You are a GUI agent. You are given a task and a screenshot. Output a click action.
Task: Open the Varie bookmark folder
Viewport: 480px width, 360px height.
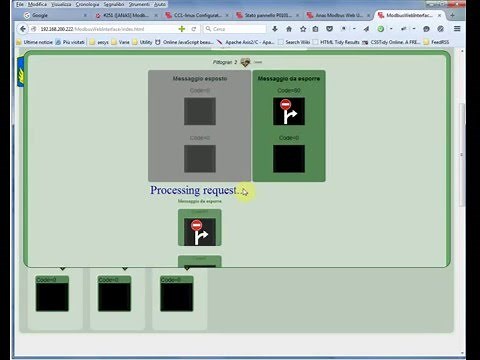tap(120, 42)
